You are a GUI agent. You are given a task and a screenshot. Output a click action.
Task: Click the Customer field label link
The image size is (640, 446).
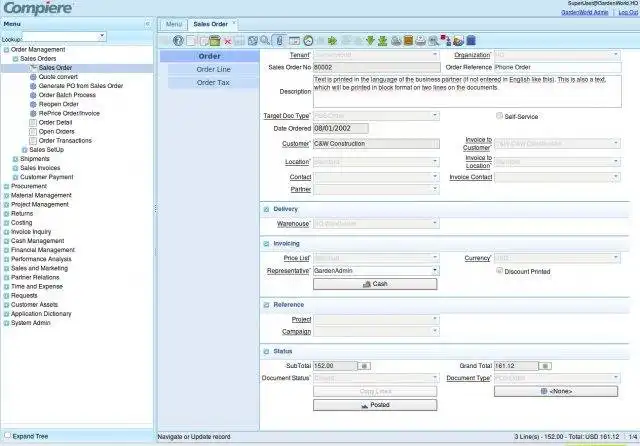[x=296, y=144]
